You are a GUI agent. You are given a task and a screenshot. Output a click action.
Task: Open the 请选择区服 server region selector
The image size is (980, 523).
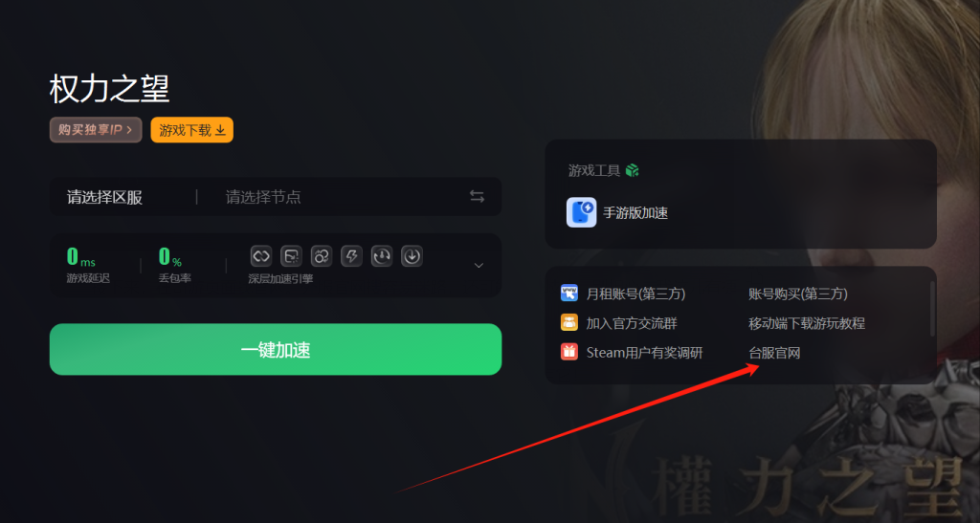[104, 197]
